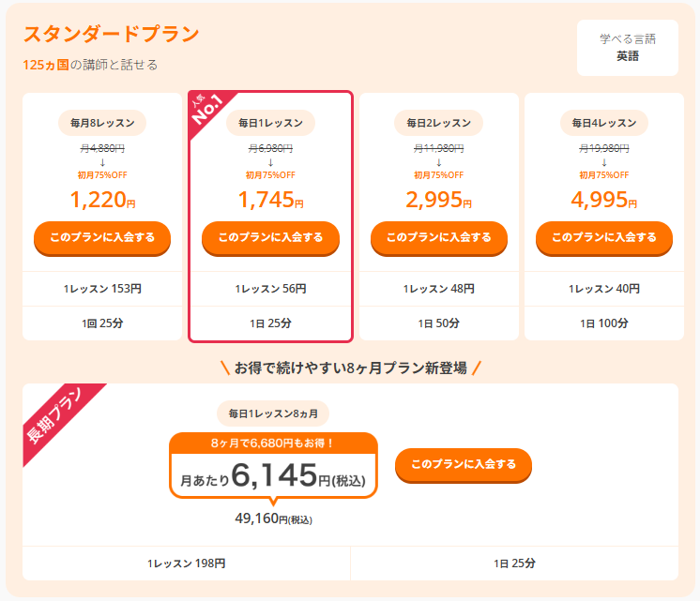Click the 4,995円 discounted price
The image size is (700, 601).
[604, 199]
